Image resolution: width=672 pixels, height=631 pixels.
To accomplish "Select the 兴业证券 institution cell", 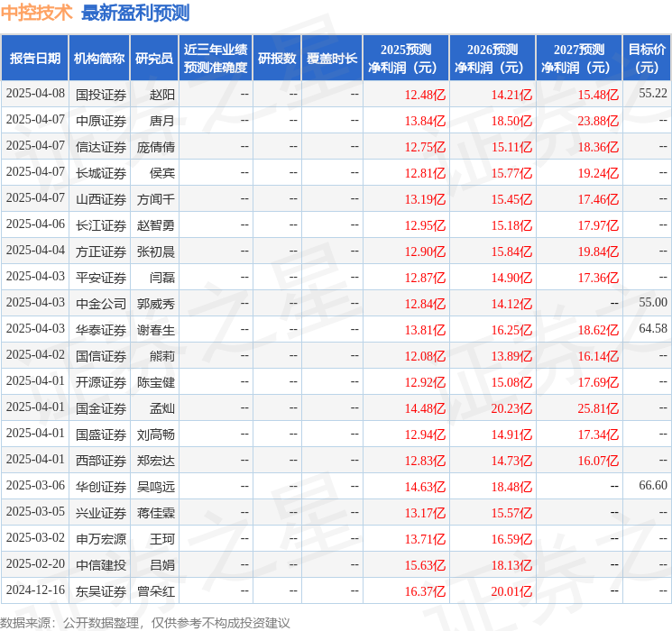I will tap(101, 513).
